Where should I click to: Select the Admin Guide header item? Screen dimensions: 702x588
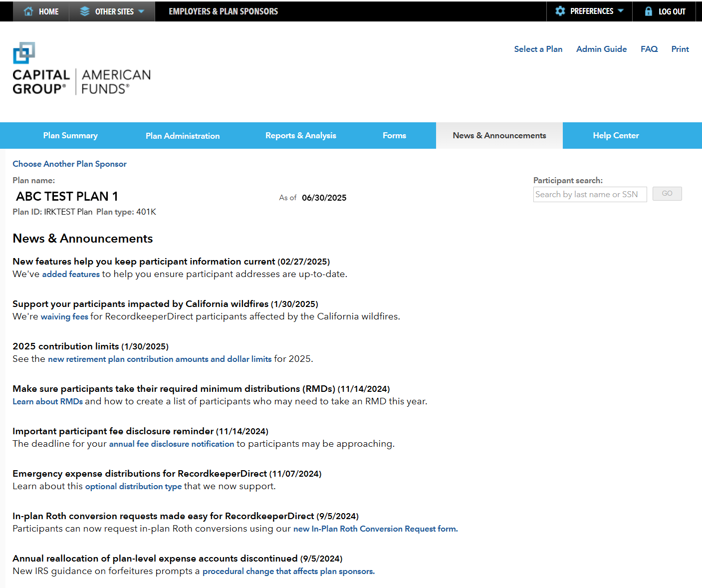(x=601, y=49)
